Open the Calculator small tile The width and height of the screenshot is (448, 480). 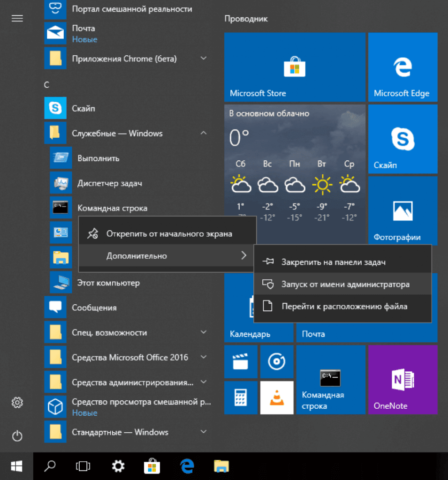pyautogui.click(x=241, y=397)
